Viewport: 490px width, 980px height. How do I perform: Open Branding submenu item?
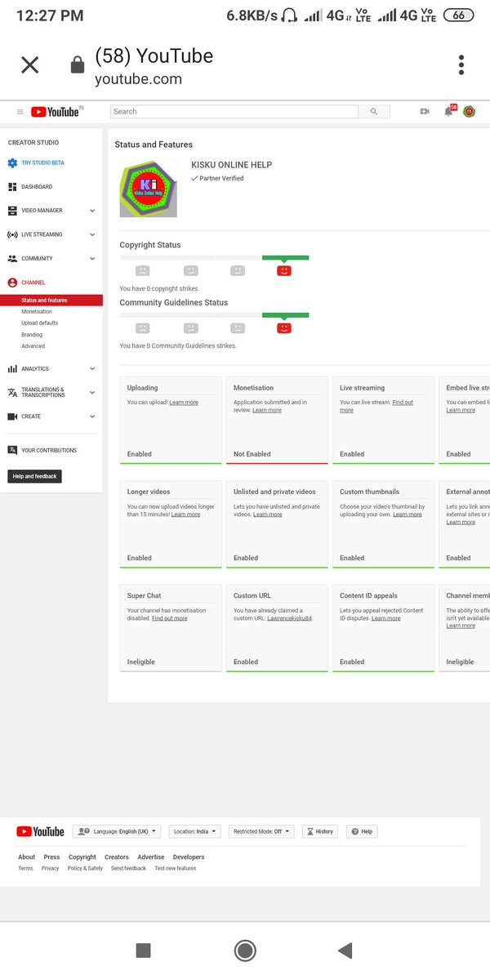[32, 335]
